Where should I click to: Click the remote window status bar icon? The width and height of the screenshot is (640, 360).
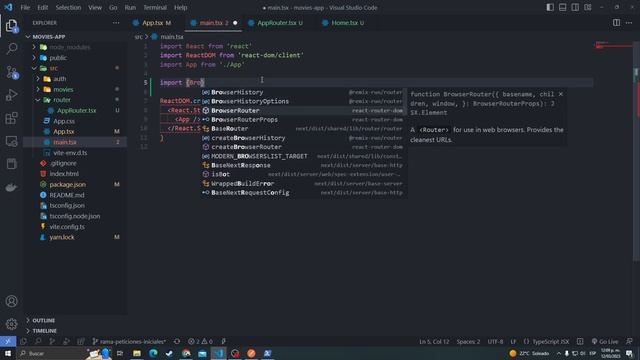8,341
